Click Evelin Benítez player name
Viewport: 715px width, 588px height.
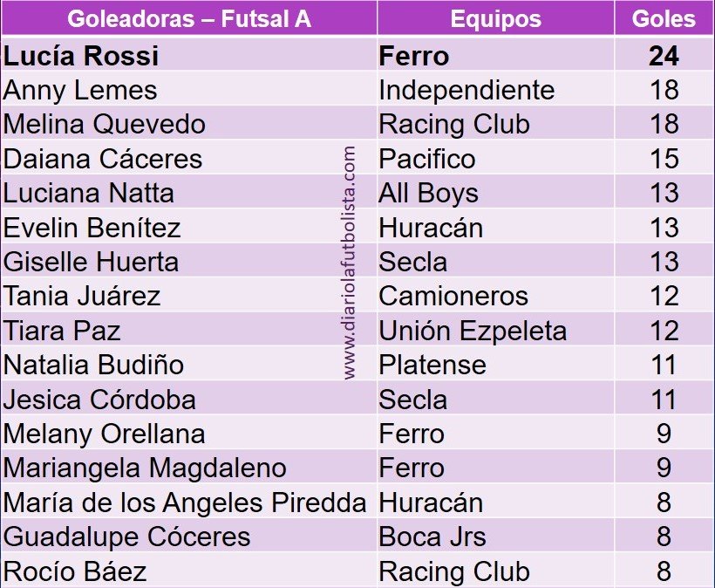pos(92,227)
